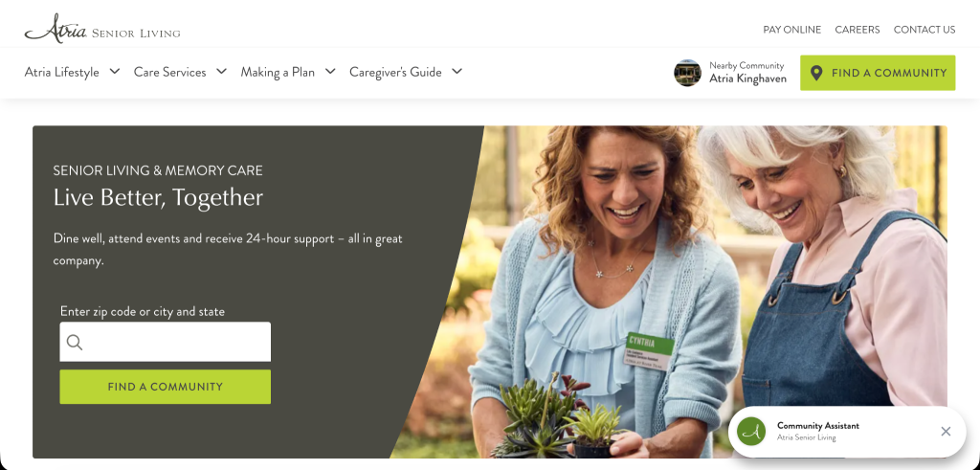Go to the Pay Online link

[791, 30]
